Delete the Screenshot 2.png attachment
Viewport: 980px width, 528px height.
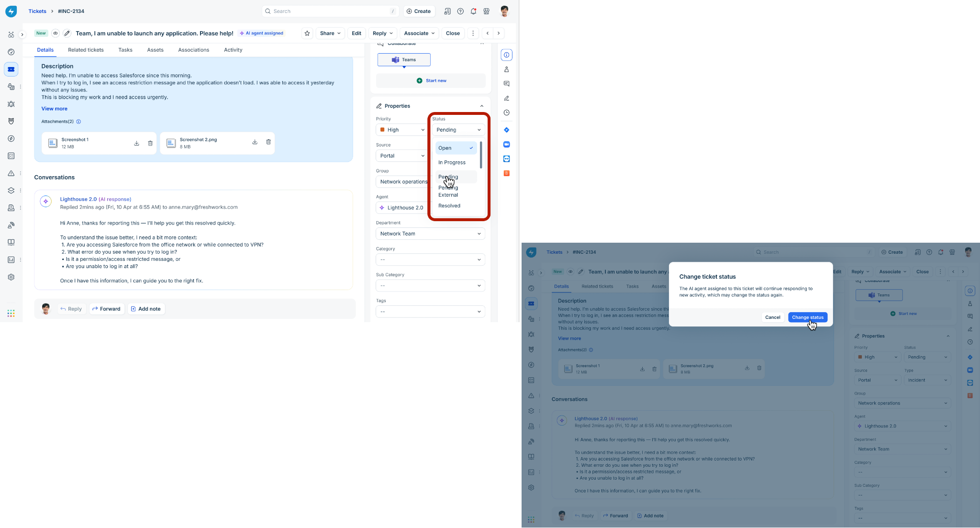268,142
